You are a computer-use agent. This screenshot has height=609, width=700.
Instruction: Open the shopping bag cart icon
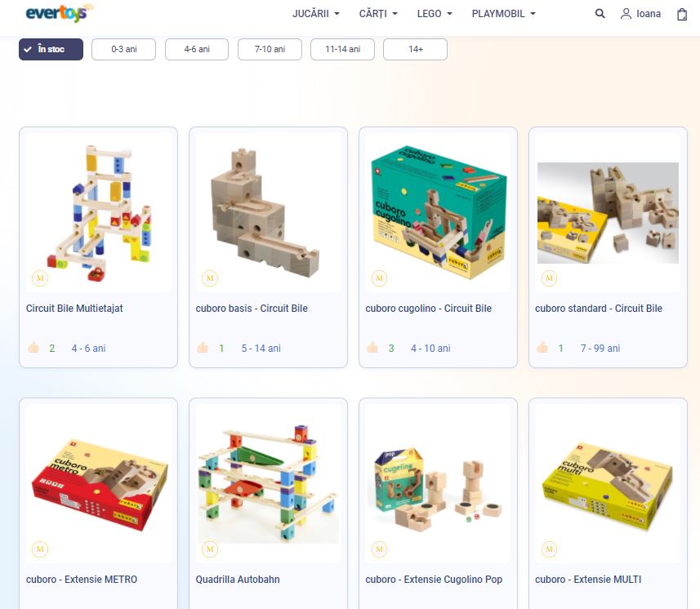tap(682, 14)
